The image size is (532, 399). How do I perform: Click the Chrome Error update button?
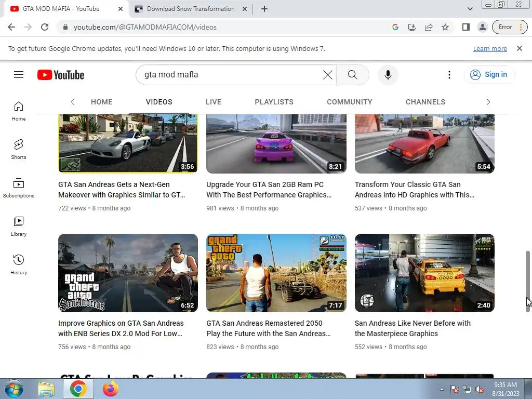[x=510, y=27]
